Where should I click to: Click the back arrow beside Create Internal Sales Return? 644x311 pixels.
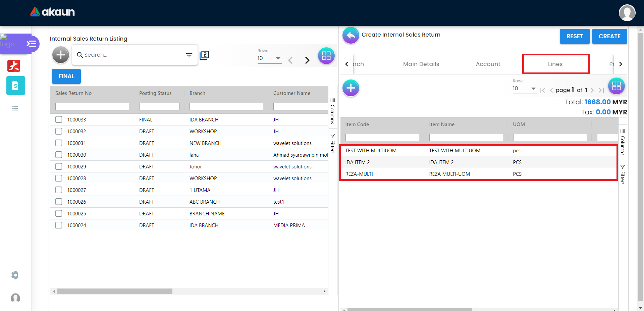(x=351, y=36)
